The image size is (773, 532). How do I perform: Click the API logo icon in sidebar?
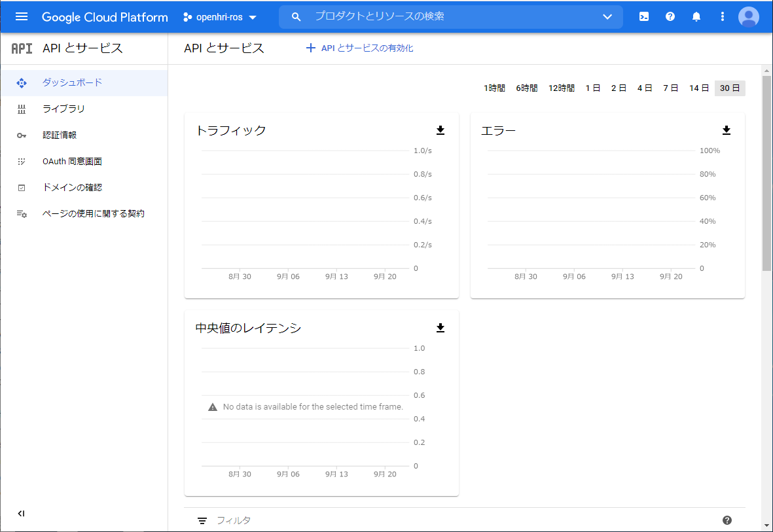[22, 48]
